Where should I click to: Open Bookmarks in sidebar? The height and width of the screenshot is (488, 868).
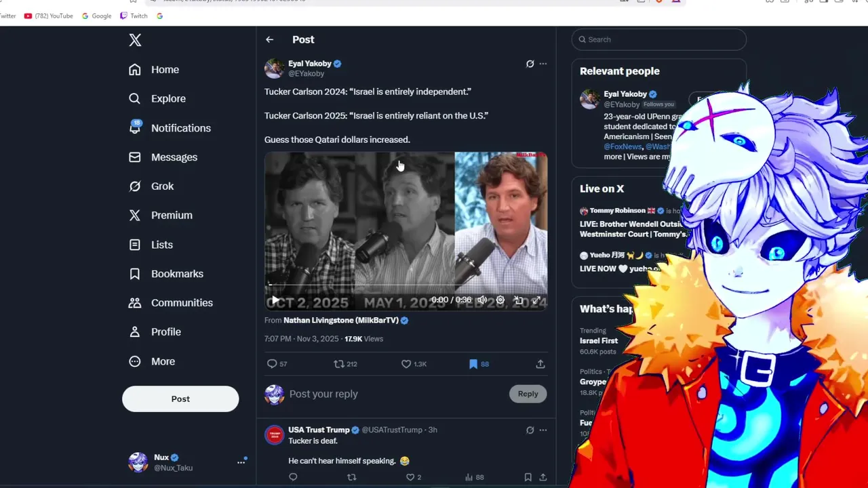click(166, 274)
